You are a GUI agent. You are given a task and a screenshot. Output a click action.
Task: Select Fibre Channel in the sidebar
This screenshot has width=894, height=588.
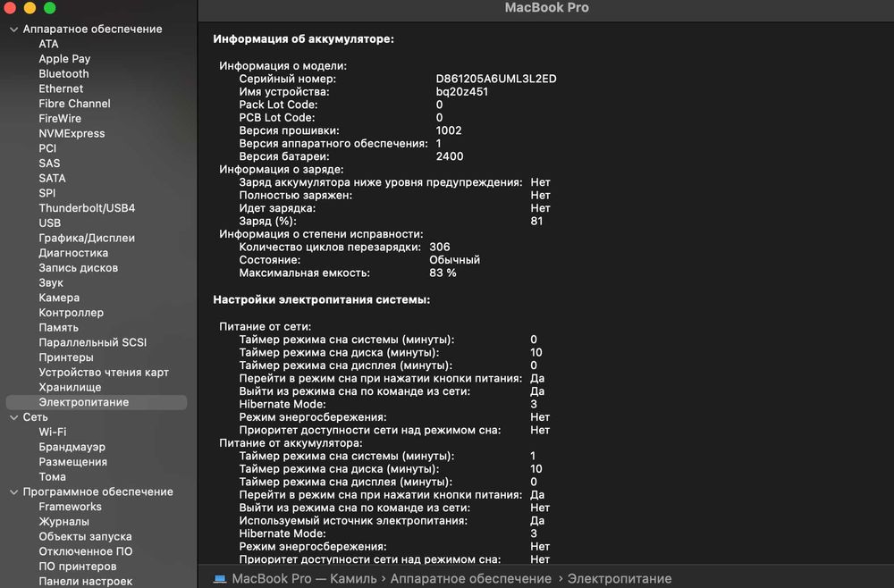[75, 103]
